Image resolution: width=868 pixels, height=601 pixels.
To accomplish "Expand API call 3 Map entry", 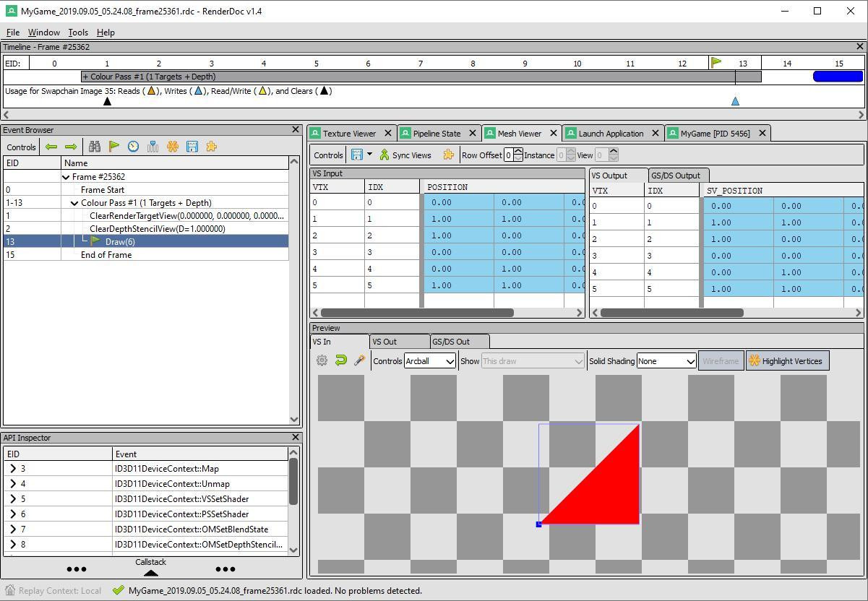I will (13, 469).
